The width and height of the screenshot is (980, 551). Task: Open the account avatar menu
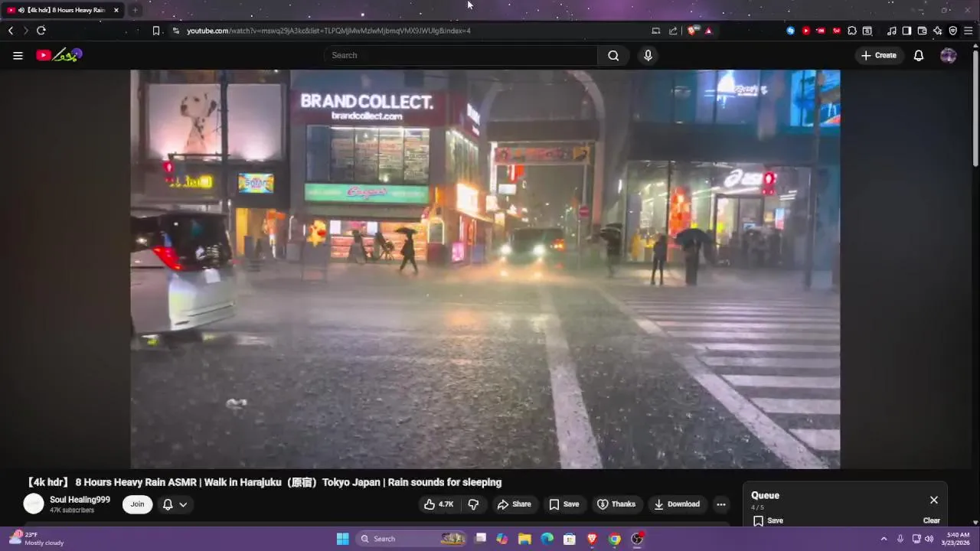click(948, 55)
